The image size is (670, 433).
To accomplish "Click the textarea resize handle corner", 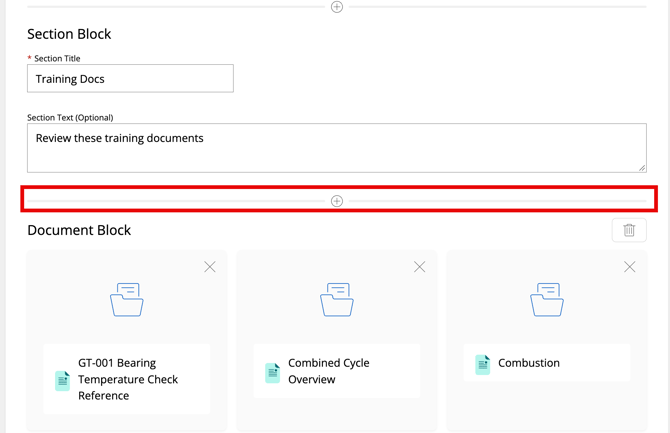I will 642,168.
